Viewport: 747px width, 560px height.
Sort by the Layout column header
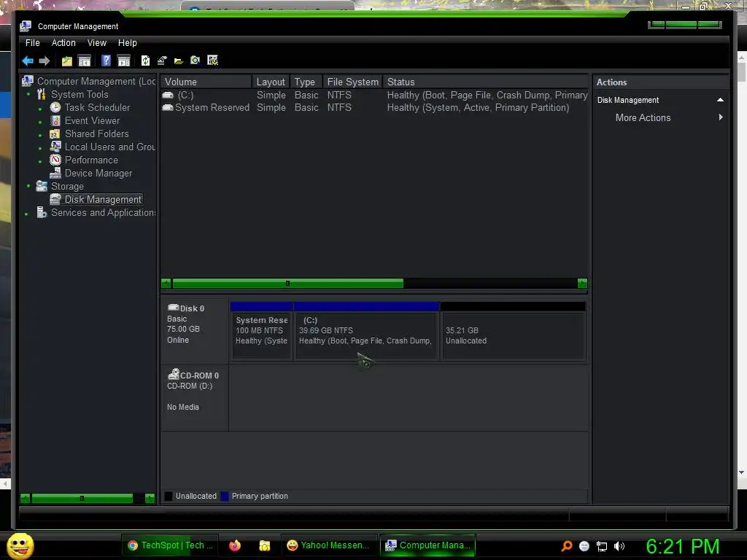[x=271, y=82]
